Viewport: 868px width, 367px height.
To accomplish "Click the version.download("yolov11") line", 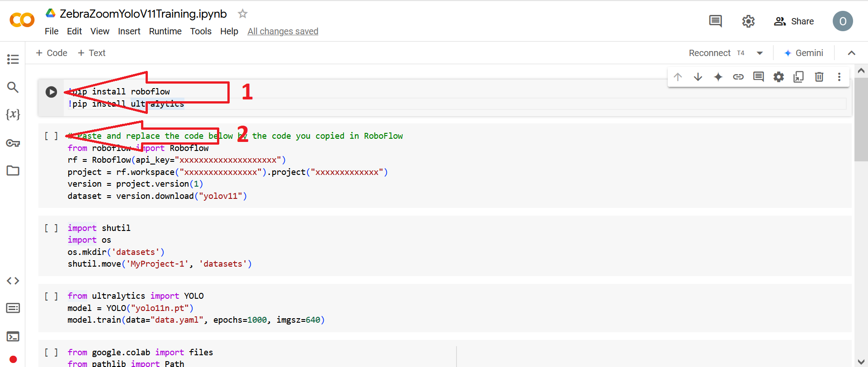I will 157,196.
